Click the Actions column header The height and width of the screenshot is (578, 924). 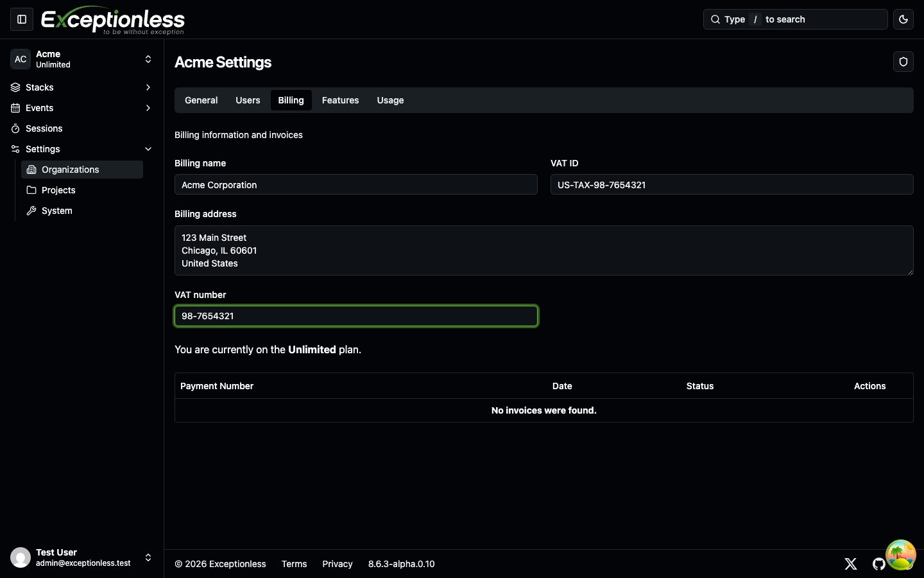(869, 386)
